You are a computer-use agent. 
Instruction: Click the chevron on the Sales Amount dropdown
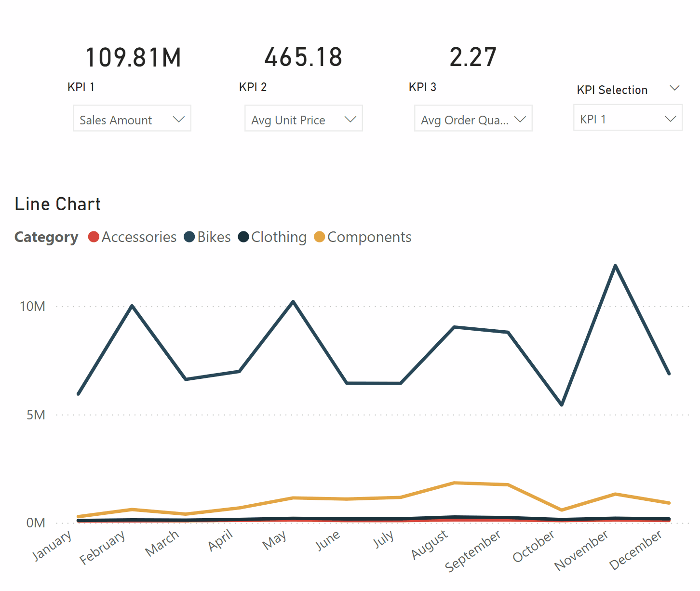pyautogui.click(x=179, y=119)
